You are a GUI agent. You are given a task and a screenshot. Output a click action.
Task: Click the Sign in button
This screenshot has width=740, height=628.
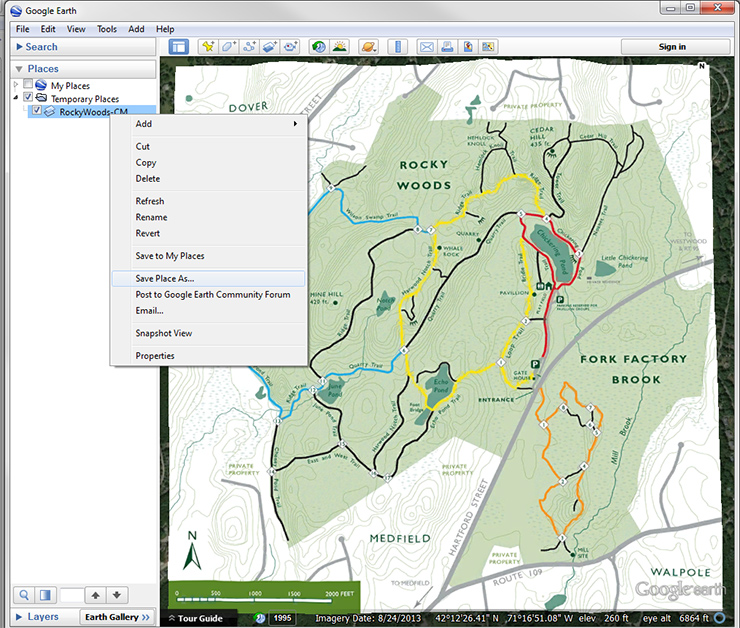672,47
